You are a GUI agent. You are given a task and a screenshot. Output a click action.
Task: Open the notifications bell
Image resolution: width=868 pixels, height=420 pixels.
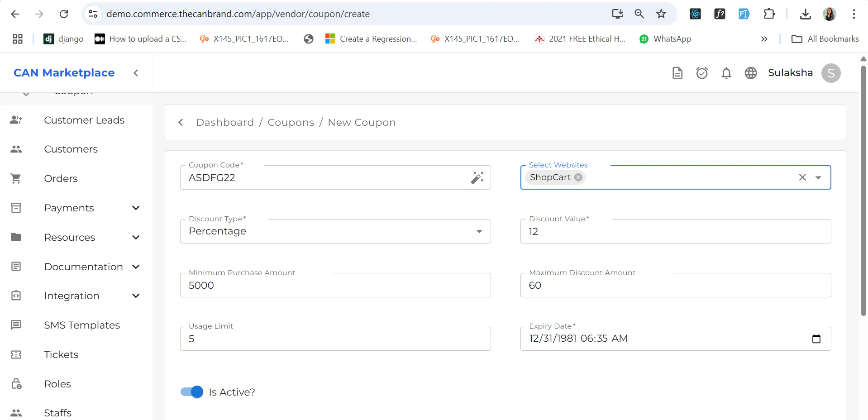point(726,73)
